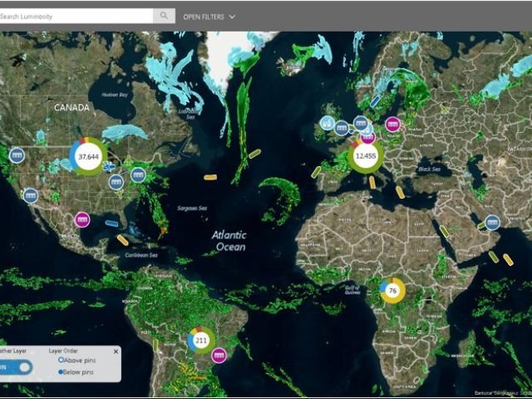This screenshot has width=532, height=399.
Task: Select the magenta pin near Mexico
Action: (81, 219)
